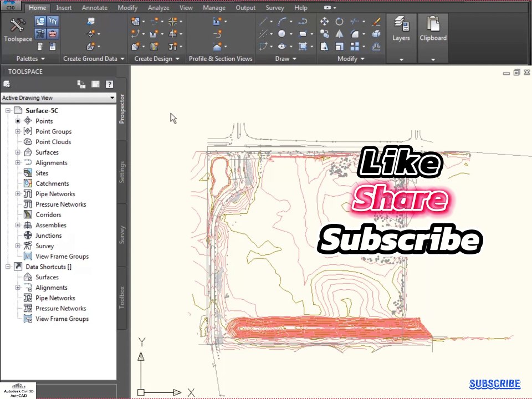
Task: Click the Import Survey Data icon
Action: (90, 22)
